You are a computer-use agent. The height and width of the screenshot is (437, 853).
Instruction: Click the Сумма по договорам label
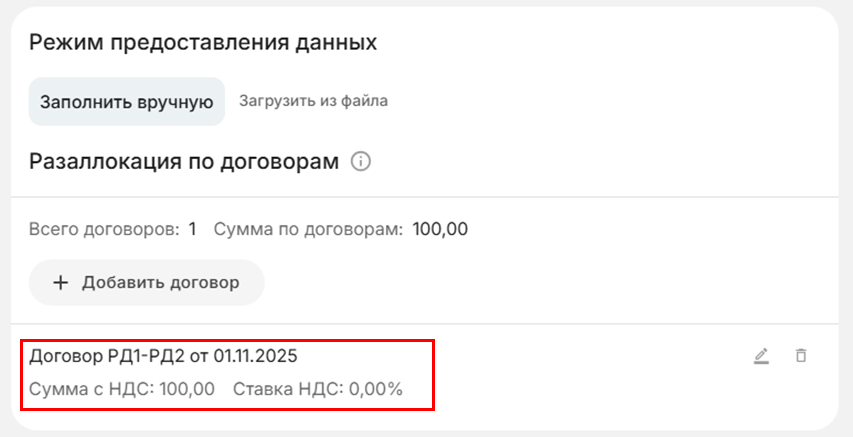308,229
